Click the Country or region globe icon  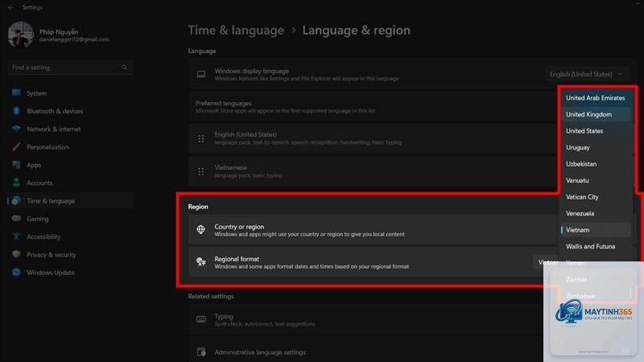200,229
